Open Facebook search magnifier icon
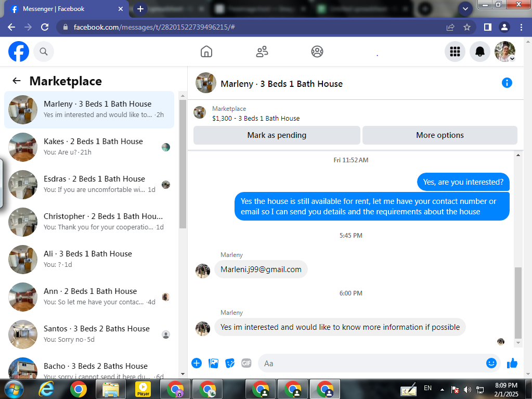532x399 pixels. coord(44,52)
